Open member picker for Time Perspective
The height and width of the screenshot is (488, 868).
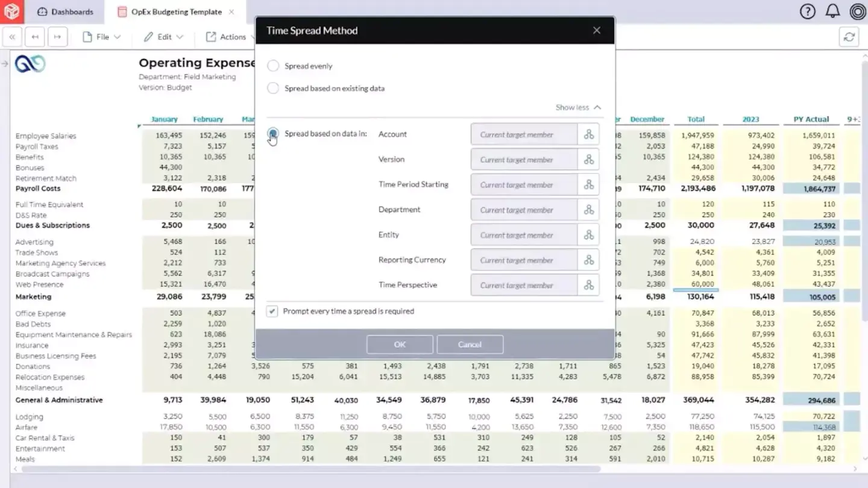pos(588,285)
